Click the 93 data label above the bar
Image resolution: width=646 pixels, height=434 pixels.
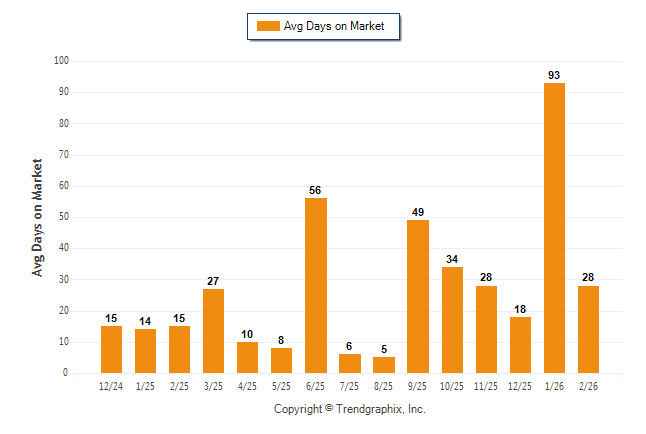[x=554, y=75]
